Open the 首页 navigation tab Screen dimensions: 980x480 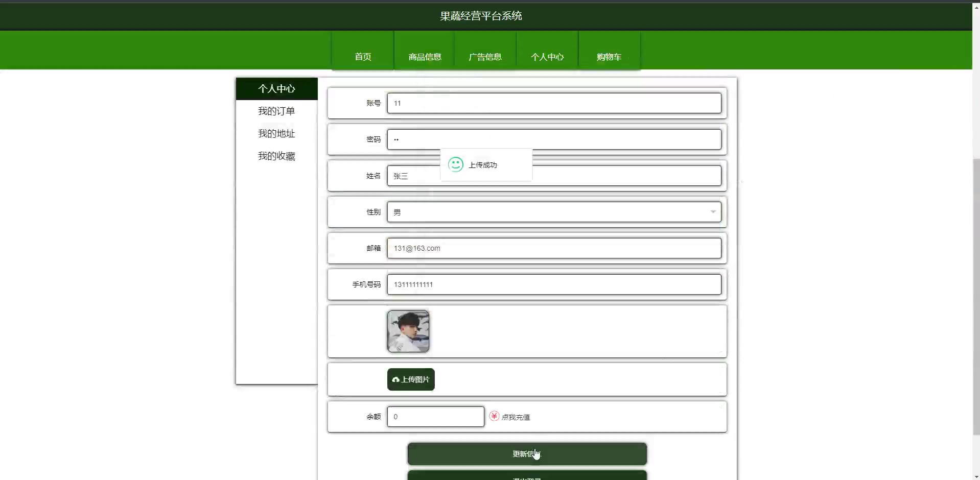tap(363, 51)
